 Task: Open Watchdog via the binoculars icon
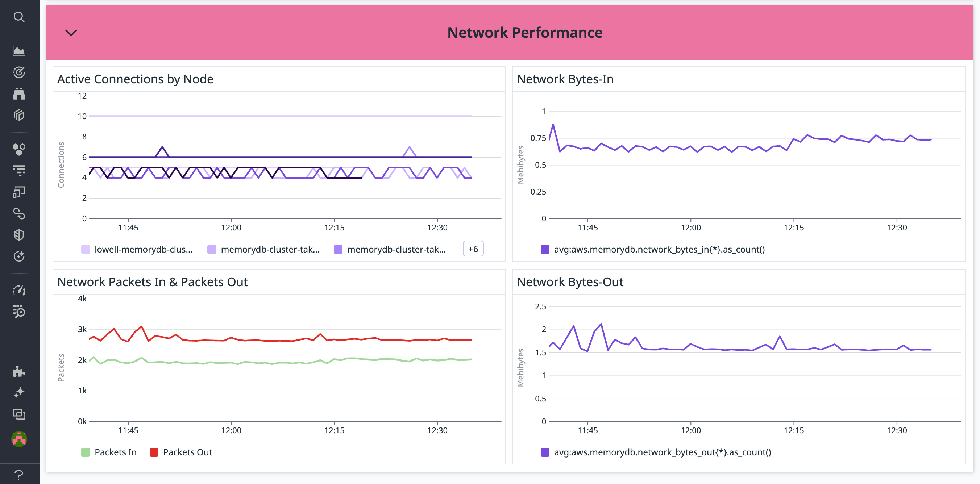click(x=20, y=94)
